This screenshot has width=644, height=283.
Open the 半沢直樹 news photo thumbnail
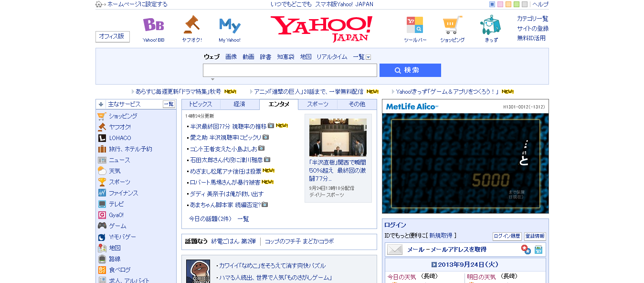coord(338,138)
